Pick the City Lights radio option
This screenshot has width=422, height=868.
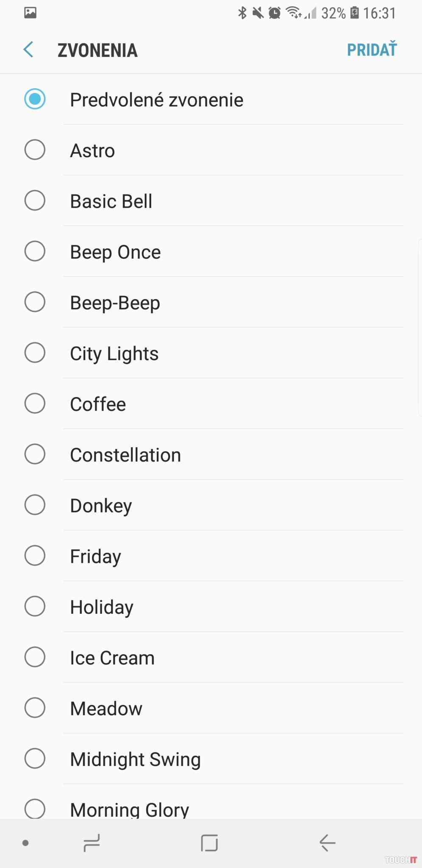point(35,353)
